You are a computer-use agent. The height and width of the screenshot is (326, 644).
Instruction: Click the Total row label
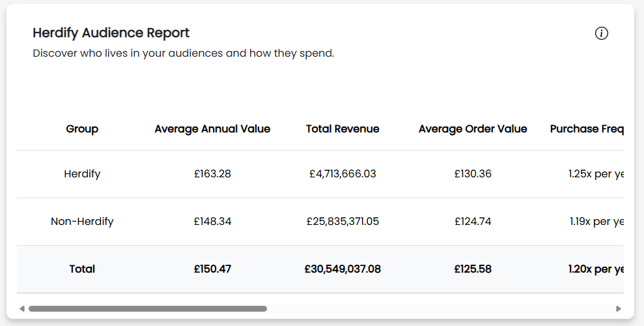(82, 269)
